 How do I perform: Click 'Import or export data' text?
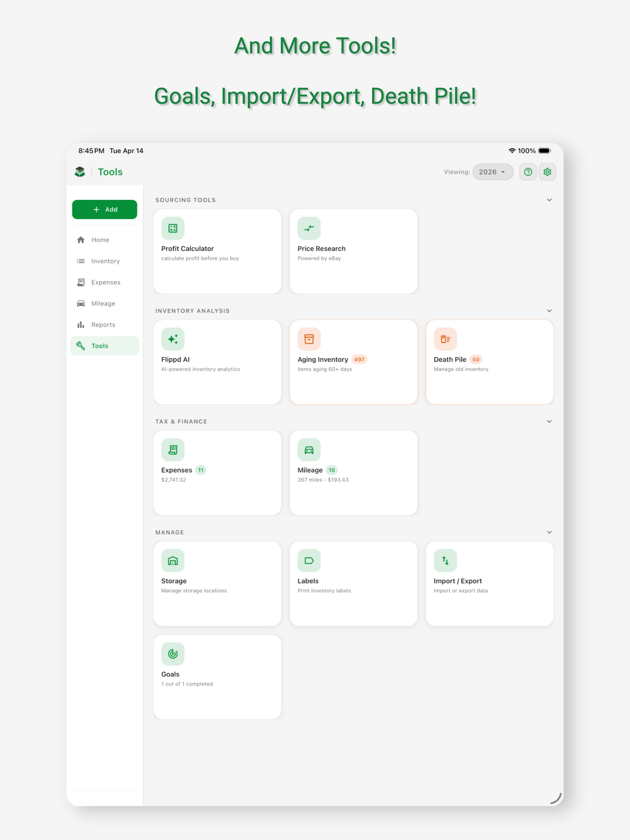(461, 591)
